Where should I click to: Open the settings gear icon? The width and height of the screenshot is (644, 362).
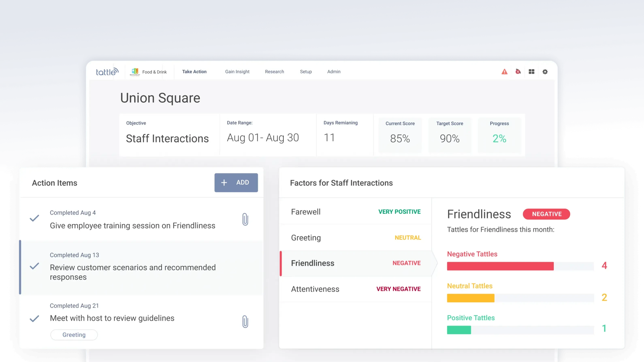click(545, 72)
